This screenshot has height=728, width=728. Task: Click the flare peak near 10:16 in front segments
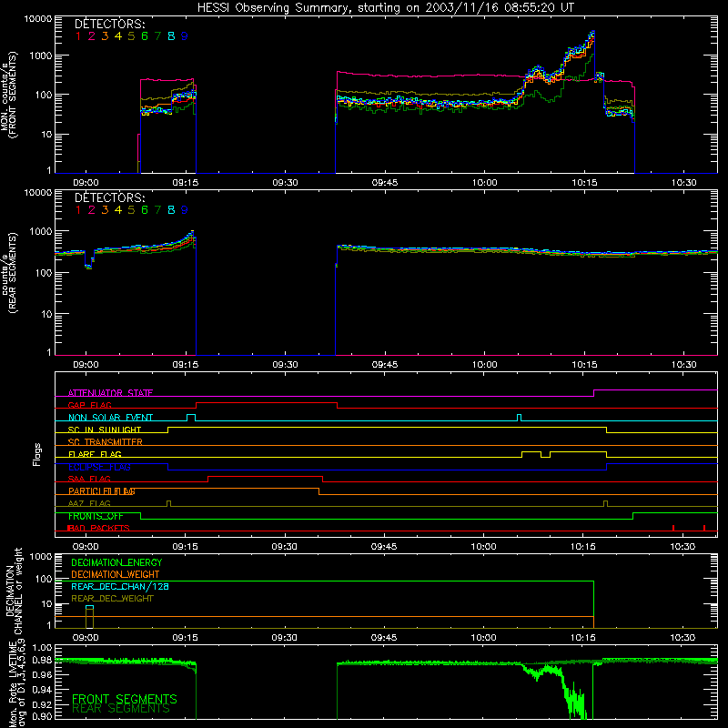[592, 34]
